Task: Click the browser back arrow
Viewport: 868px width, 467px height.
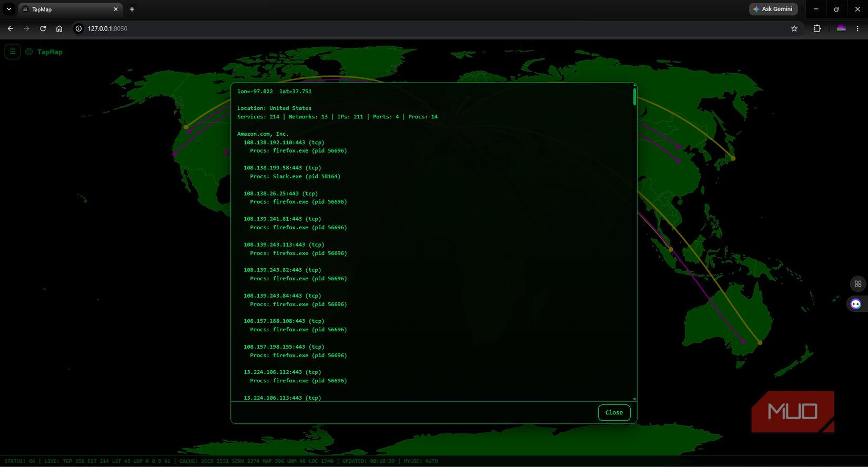Action: pyautogui.click(x=11, y=28)
